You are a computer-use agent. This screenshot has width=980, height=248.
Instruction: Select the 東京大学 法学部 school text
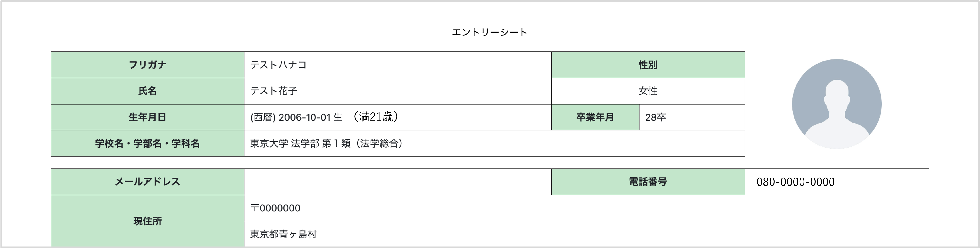coord(285,143)
